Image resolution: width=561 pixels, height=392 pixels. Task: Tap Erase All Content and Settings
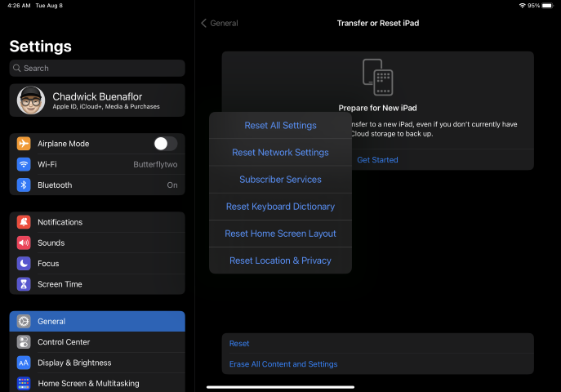378,364
